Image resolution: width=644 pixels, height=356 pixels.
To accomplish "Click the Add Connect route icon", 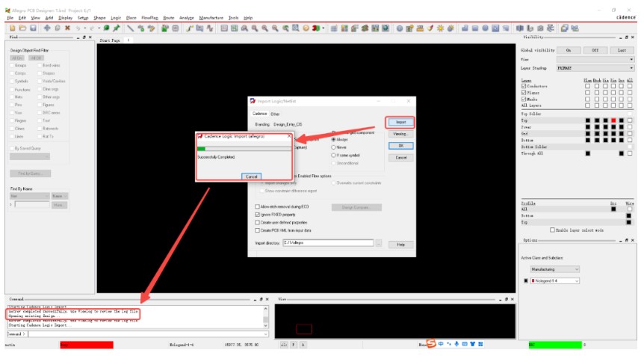I will (190, 28).
